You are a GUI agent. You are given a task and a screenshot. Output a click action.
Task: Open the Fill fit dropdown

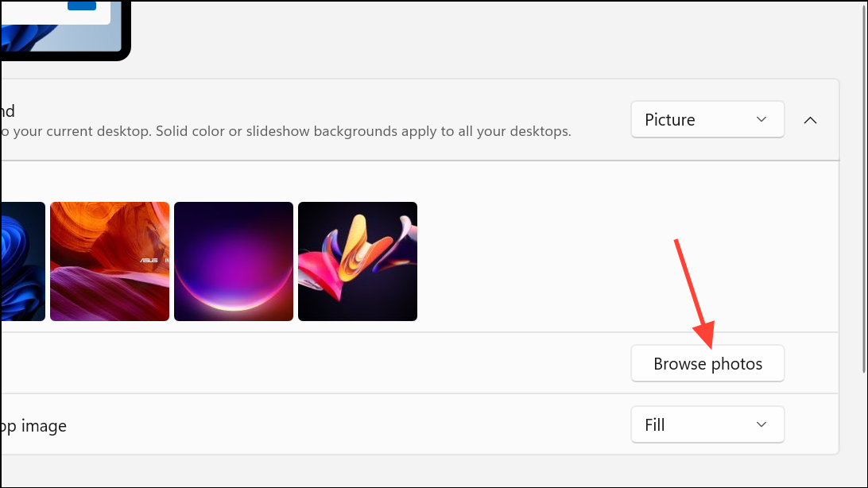[x=707, y=424]
